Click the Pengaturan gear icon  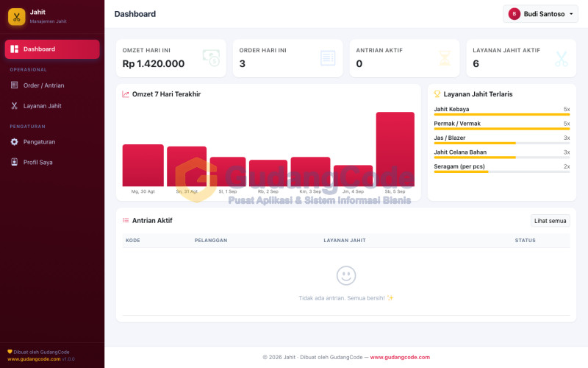(14, 142)
